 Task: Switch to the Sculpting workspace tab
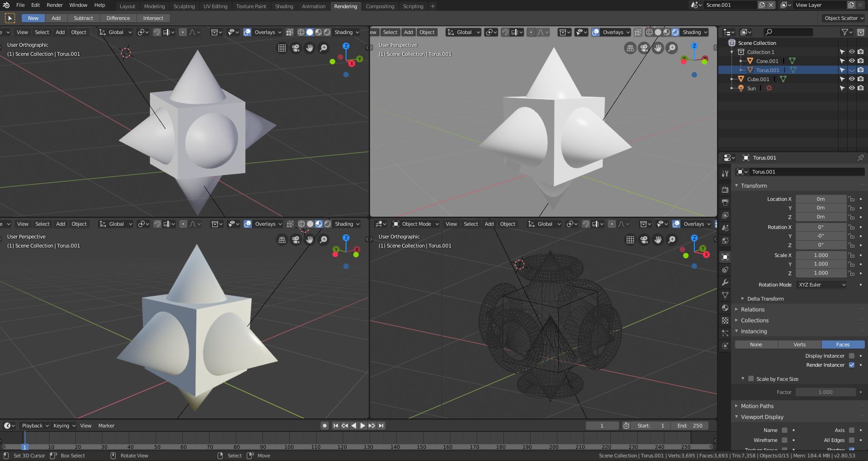pos(184,6)
